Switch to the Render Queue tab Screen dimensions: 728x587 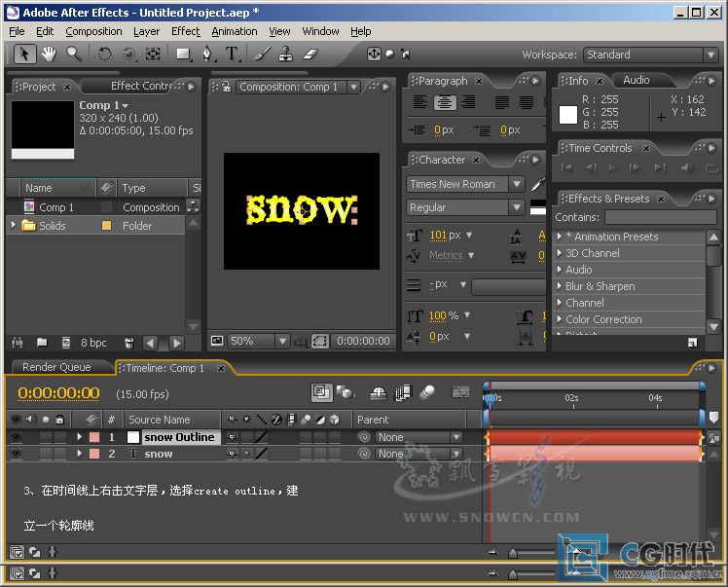coord(56,367)
